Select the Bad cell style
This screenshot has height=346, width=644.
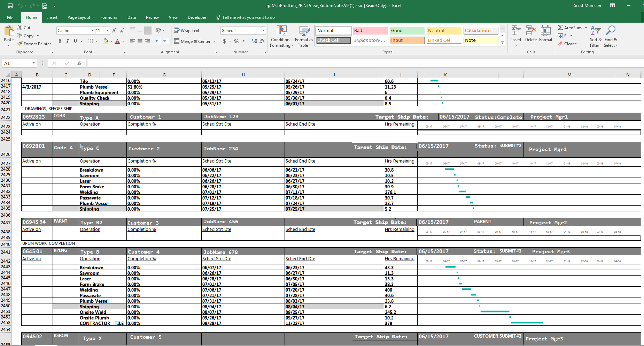click(370, 31)
